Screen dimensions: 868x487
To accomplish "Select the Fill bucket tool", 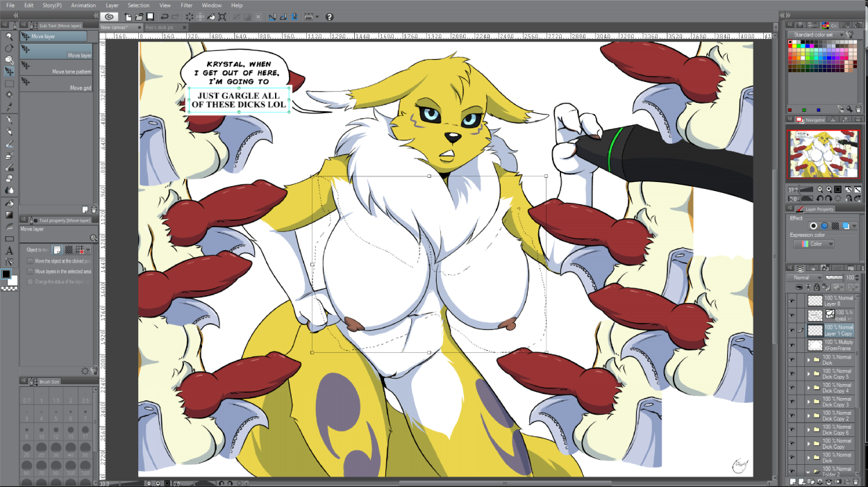I will click(9, 204).
